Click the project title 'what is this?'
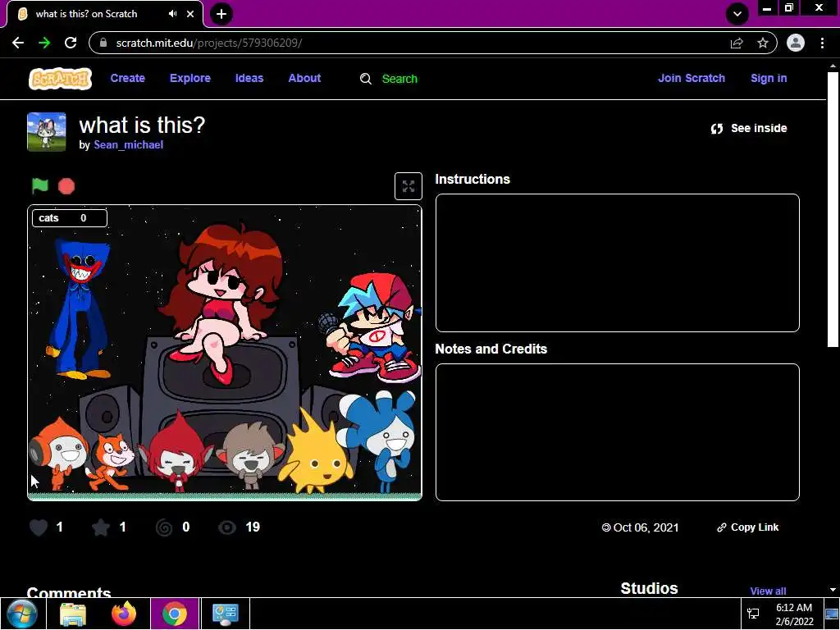The image size is (840, 630). click(142, 125)
